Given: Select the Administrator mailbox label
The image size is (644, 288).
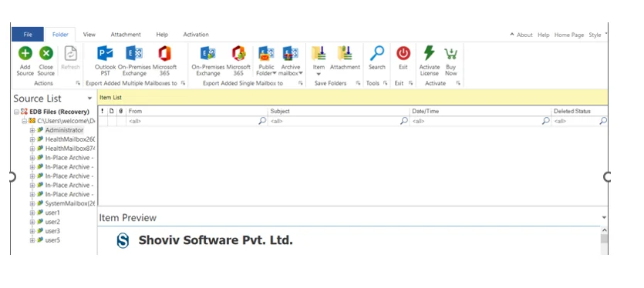Looking at the screenshot, I should (64, 130).
